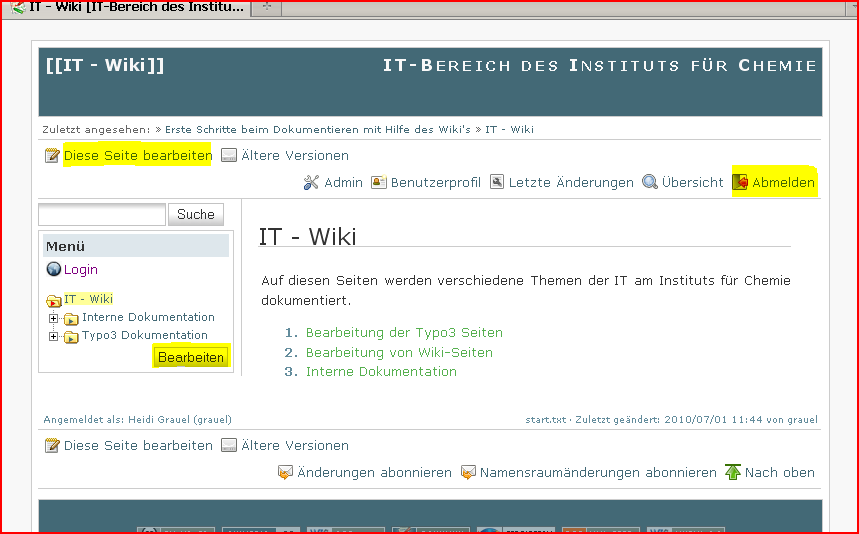Screen dimensions: 859x534
Task: Open 'Bearbeitung von Wiki-Seiten' link
Action: (399, 352)
